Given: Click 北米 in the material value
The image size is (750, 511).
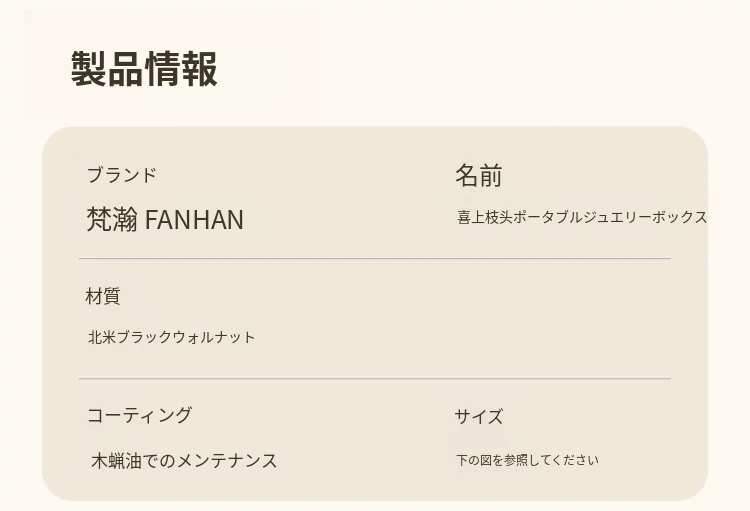Looking at the screenshot, I should tap(102, 337).
